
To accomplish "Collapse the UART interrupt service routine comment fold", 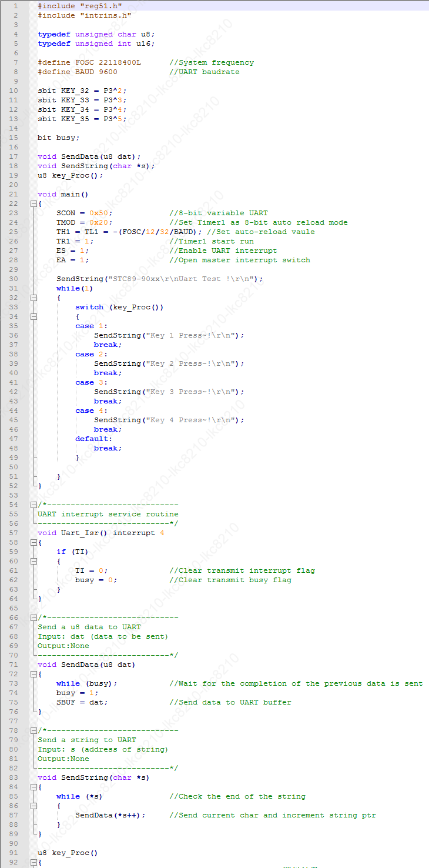I will (33, 505).
